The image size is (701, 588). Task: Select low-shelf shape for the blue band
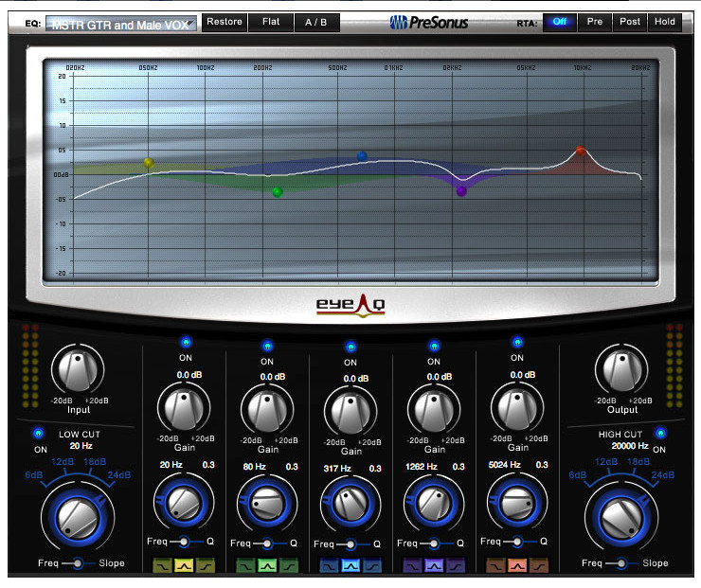(329, 565)
